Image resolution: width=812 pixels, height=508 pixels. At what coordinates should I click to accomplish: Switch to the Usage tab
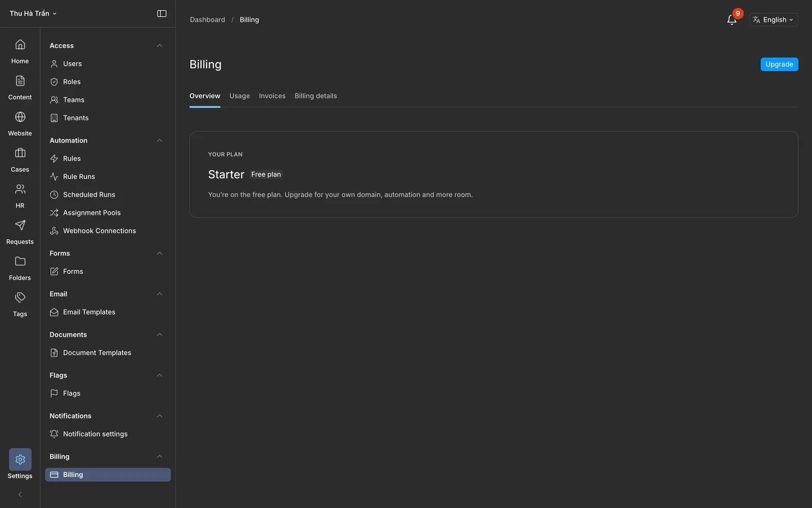pos(240,96)
